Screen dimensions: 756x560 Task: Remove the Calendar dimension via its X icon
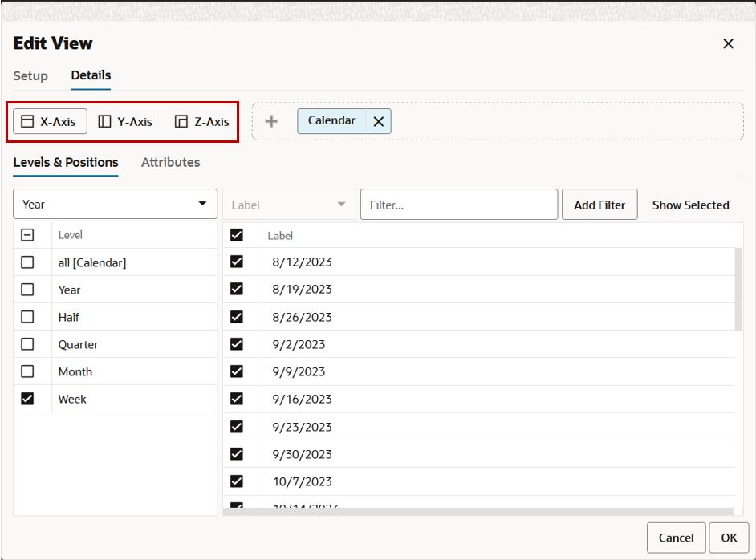pyautogui.click(x=378, y=120)
